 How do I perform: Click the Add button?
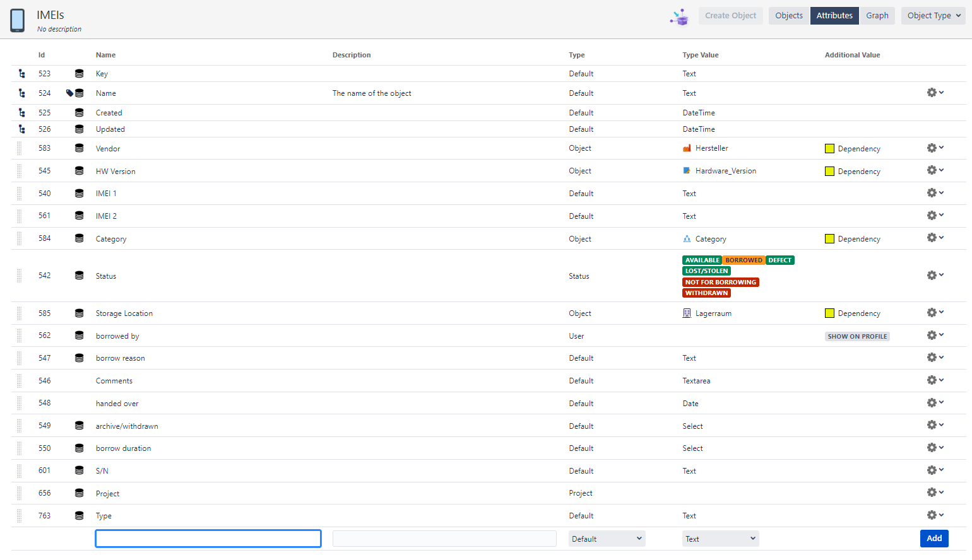point(934,539)
